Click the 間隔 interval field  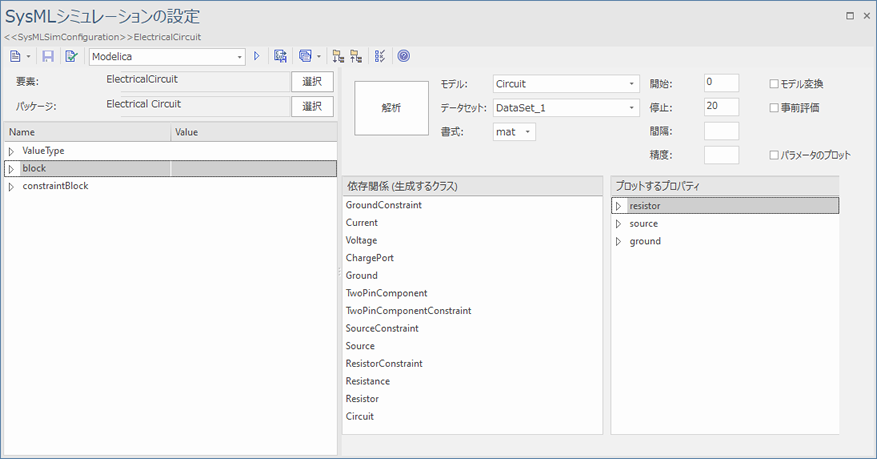722,131
